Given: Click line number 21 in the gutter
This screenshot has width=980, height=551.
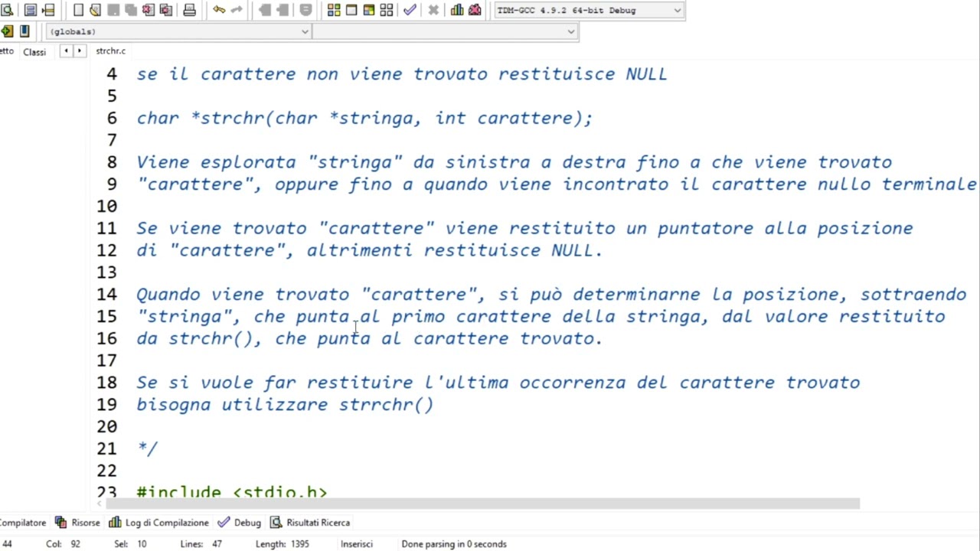Looking at the screenshot, I should tap(107, 448).
